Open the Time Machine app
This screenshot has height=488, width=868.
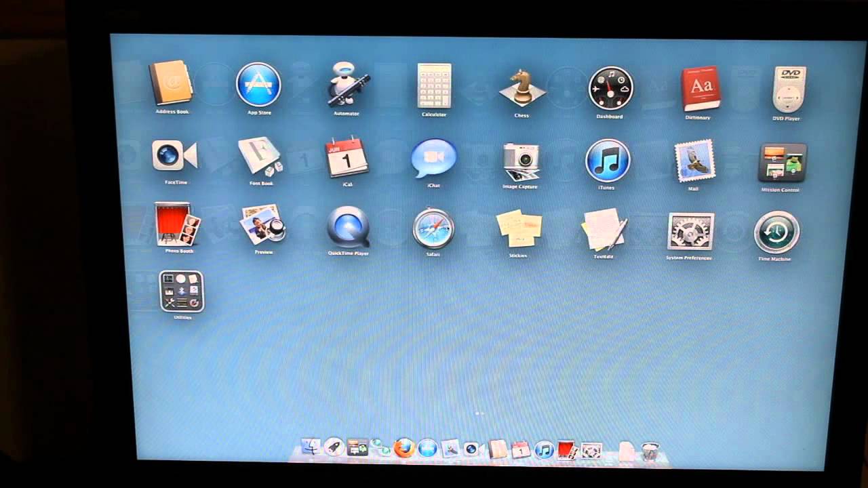(777, 232)
